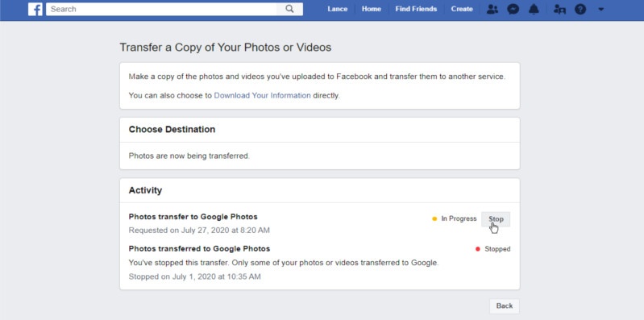644x320 pixels.
Task: Click the Activity heading
Action: point(145,190)
